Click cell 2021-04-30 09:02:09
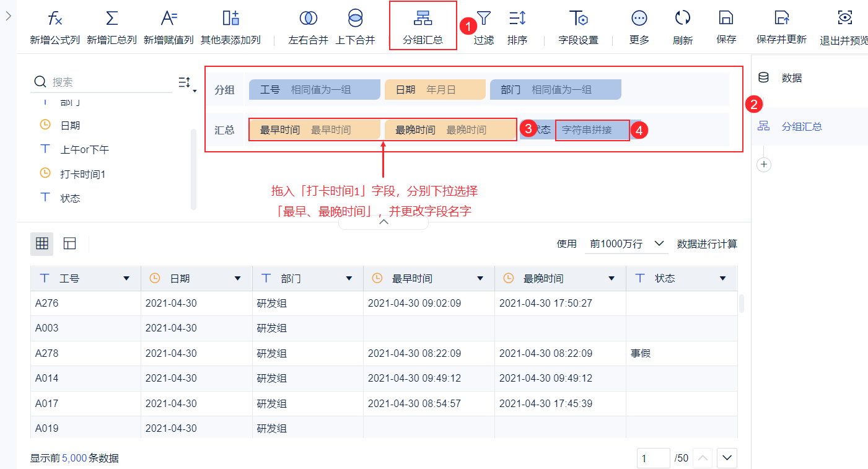Screen dimensions: 868x469 point(429,303)
